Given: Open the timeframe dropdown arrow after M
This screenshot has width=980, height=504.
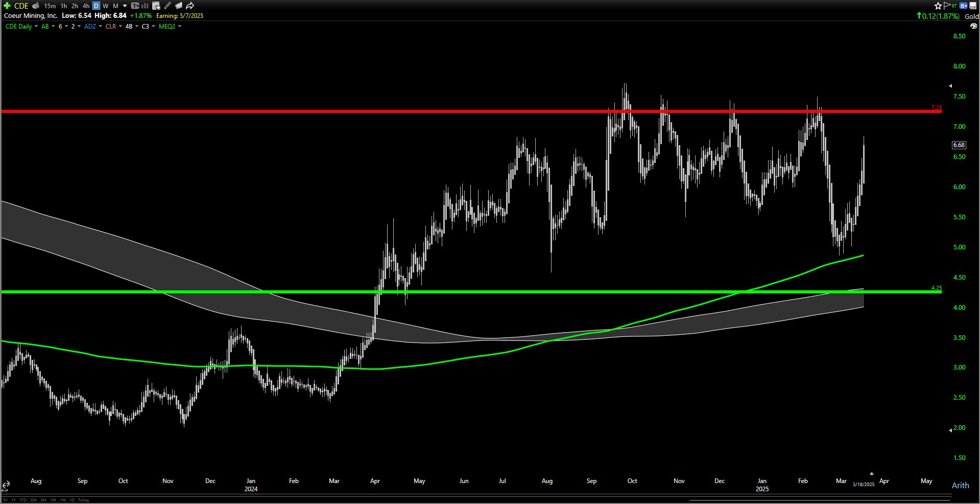Looking at the screenshot, I should (125, 6).
